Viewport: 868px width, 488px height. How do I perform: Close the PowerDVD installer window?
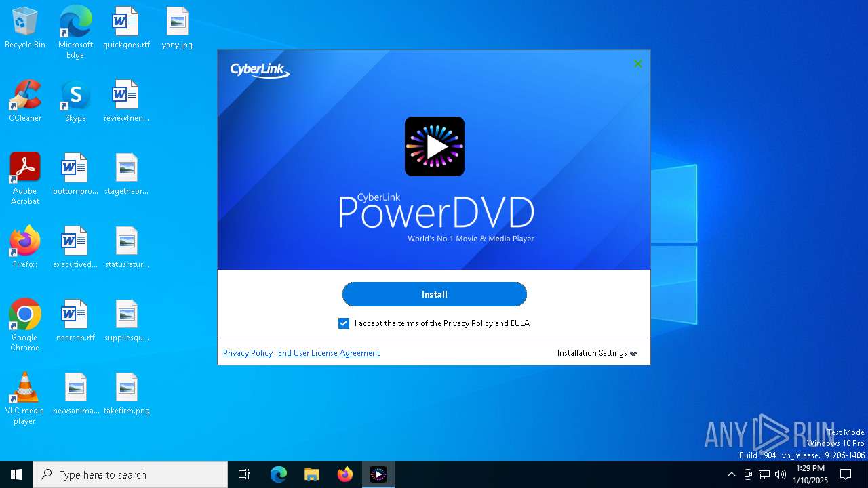[637, 64]
